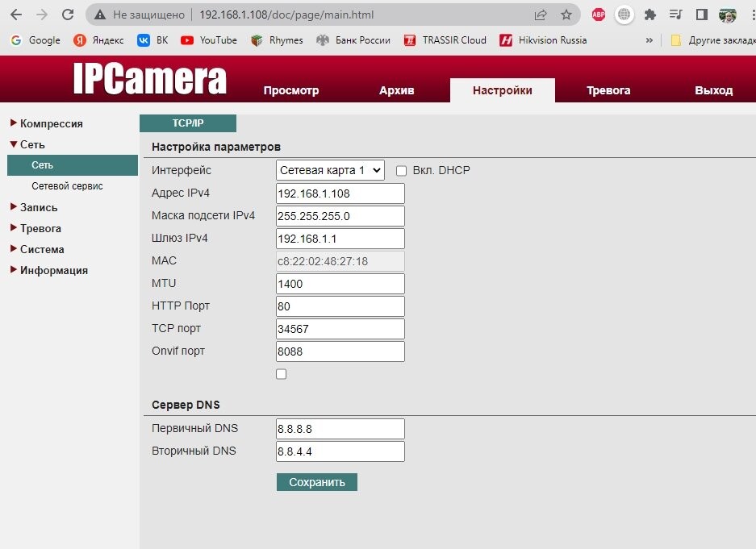Image resolution: width=756 pixels, height=549 pixels.
Task: Click the Onvif порт field with 8088
Action: [340, 351]
